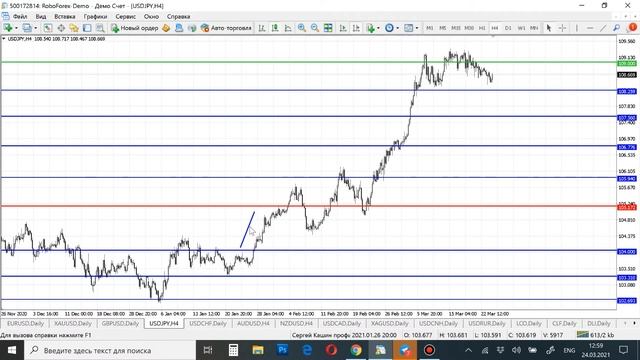Select the D1 timeframe
This screenshot has height=360, width=640.
point(508,28)
